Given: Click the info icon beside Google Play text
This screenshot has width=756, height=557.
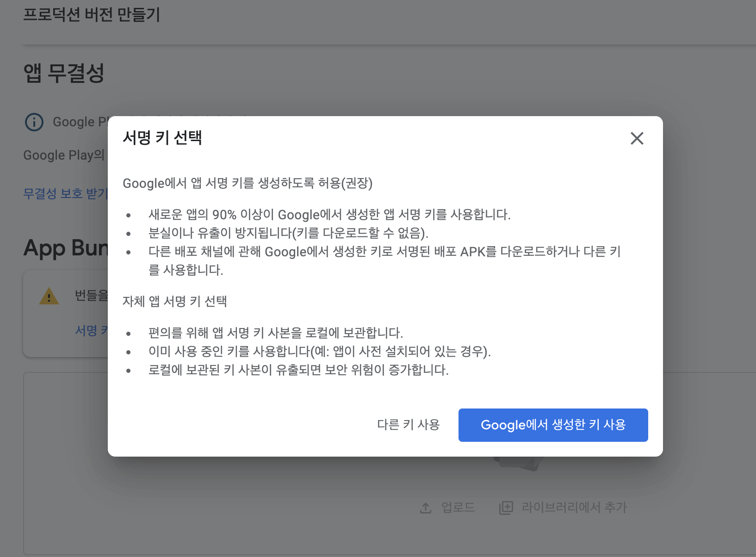Looking at the screenshot, I should (34, 122).
